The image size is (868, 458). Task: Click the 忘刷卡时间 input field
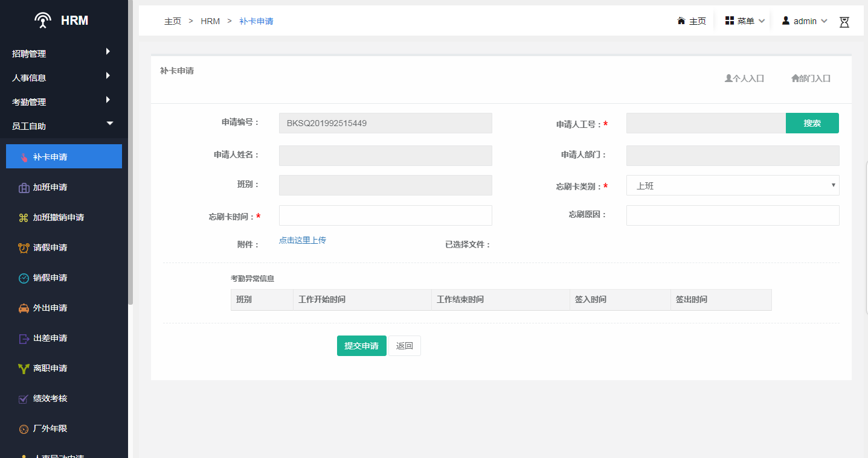click(x=385, y=215)
